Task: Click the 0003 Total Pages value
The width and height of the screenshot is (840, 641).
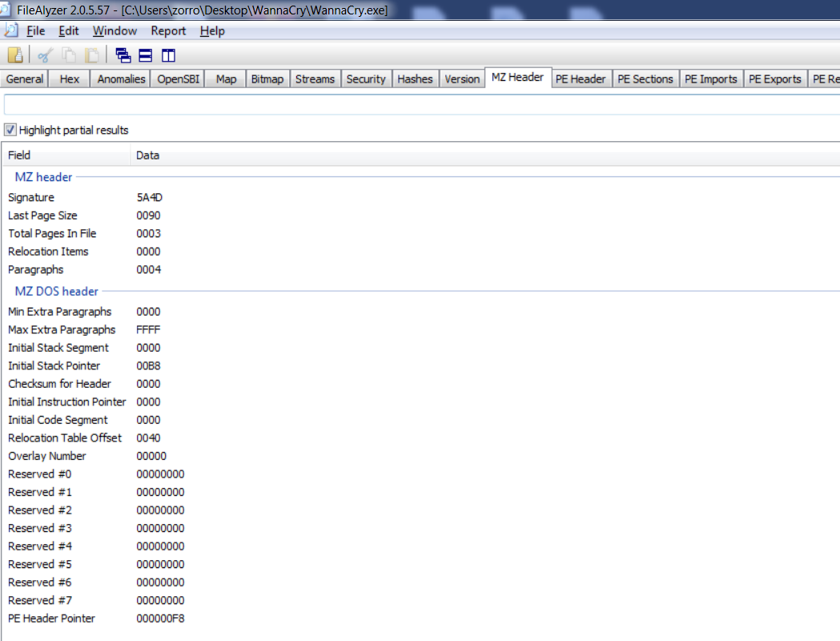Action: tap(148, 234)
